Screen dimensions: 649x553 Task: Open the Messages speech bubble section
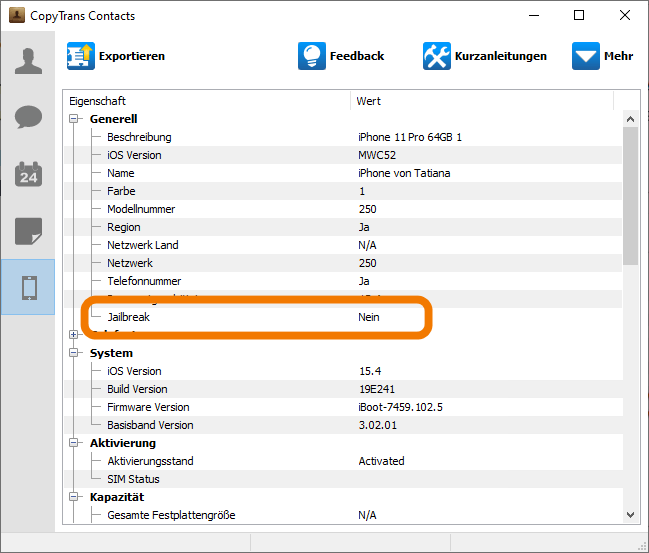tap(28, 117)
